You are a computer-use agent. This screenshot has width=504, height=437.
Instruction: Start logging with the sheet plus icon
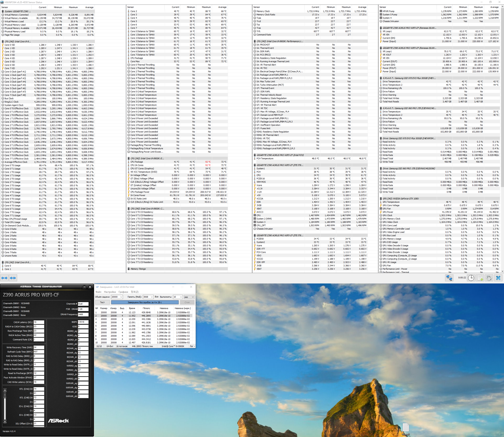pyautogui.click(x=480, y=278)
